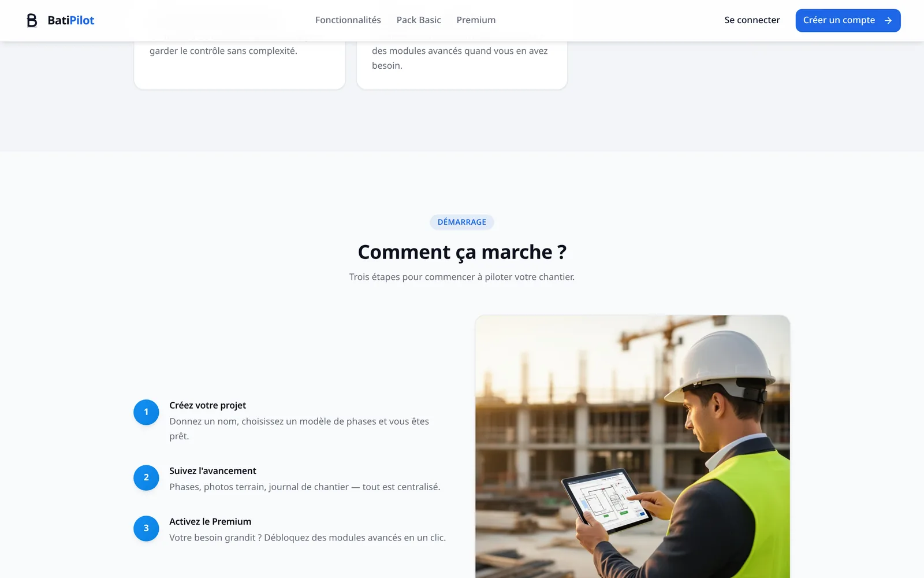This screenshot has width=924, height=578.
Task: Click the arrow icon in Créer un compte
Action: pos(888,20)
